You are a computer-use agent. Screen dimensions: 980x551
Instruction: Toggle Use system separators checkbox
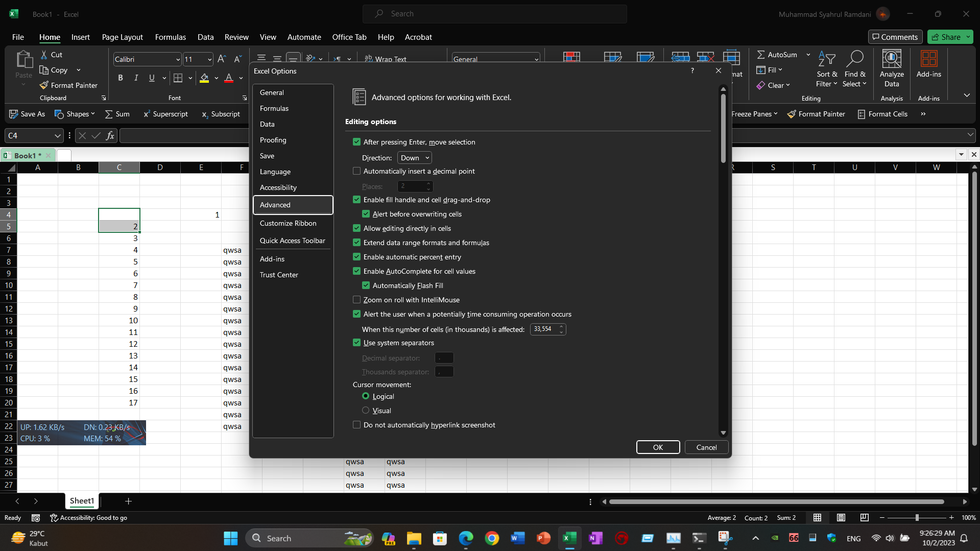click(x=356, y=343)
